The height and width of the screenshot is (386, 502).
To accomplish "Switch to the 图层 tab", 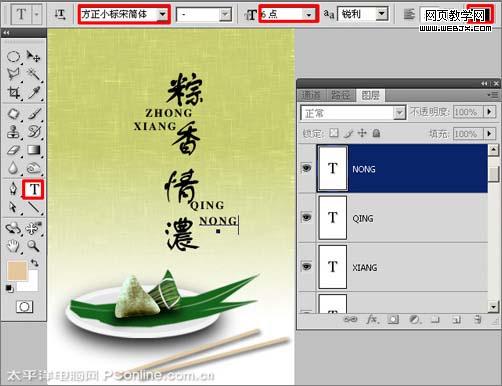I will [370, 96].
